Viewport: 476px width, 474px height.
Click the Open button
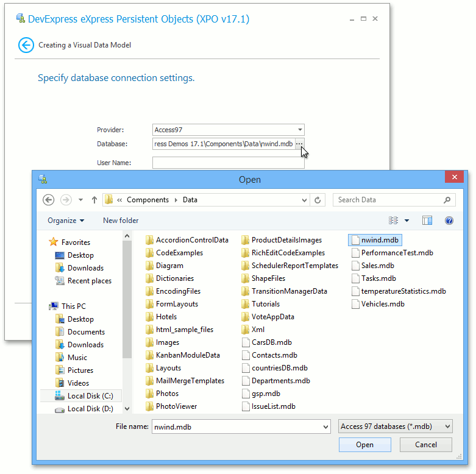(365, 445)
